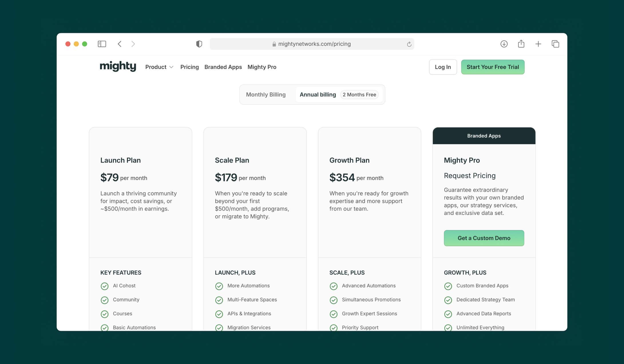This screenshot has height=364, width=624.
Task: Toggle the Safari sidebar icon
Action: pos(102,44)
